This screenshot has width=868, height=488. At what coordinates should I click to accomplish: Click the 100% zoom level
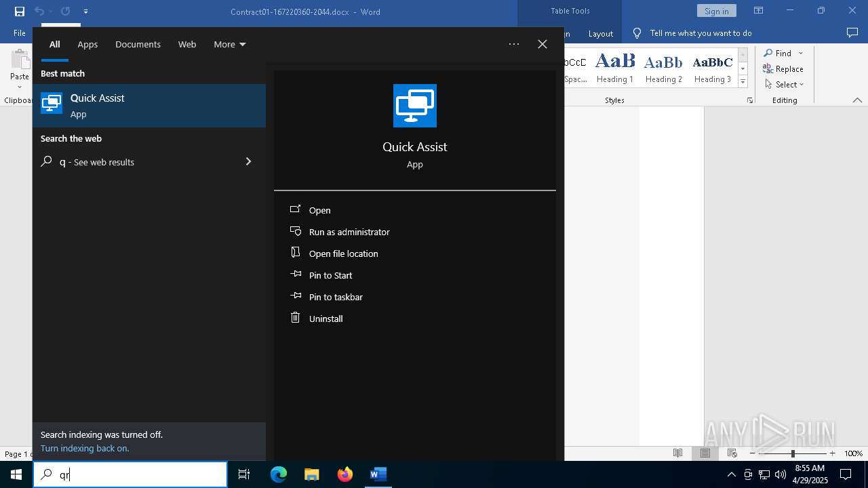[x=853, y=453]
